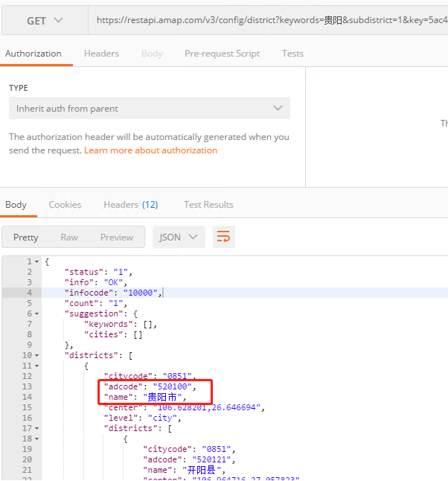Select the response Body tab

[x=16, y=205]
